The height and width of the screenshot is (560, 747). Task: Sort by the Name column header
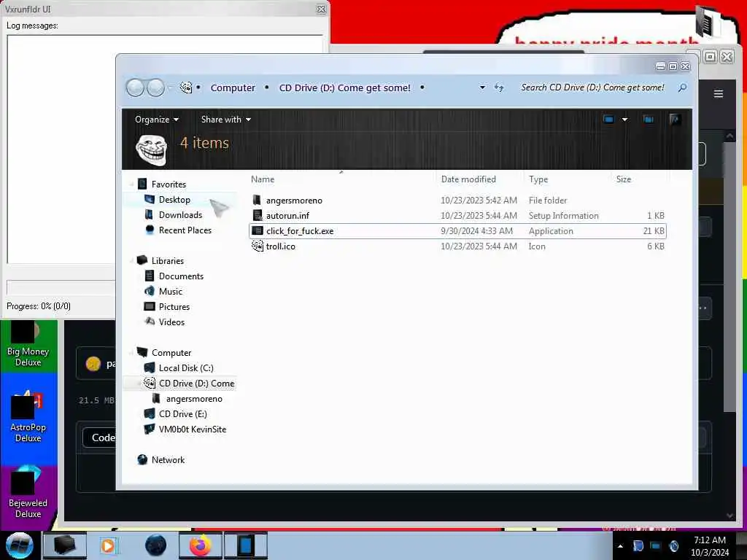(x=263, y=179)
